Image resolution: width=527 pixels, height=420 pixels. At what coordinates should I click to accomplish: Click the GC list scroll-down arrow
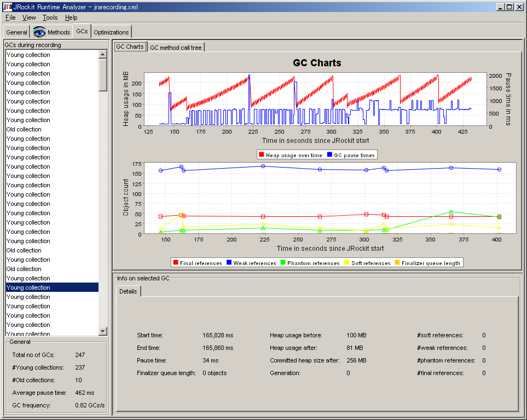(103, 331)
